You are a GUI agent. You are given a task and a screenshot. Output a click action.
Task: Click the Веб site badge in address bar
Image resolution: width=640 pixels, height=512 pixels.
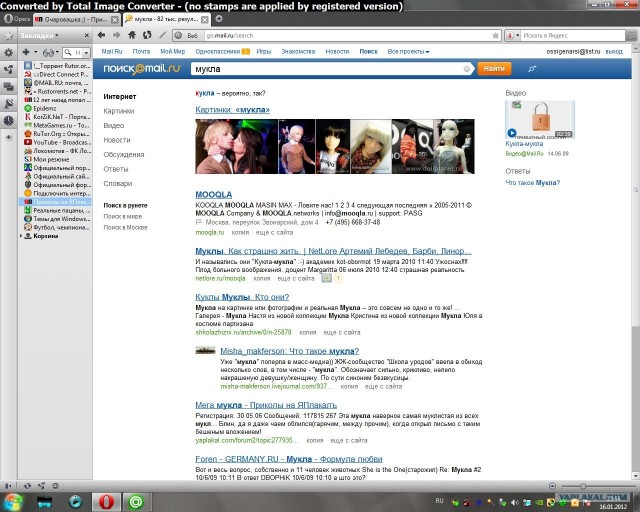187,36
